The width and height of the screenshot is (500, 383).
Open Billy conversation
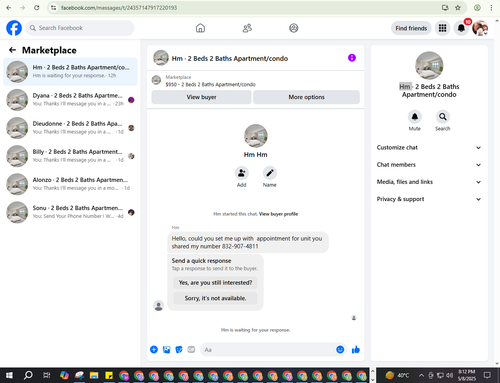pyautogui.click(x=70, y=156)
